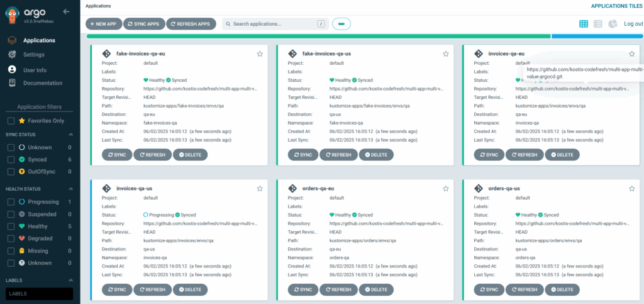Check the health status Unknown filter
644x304 pixels.
pos(11,263)
